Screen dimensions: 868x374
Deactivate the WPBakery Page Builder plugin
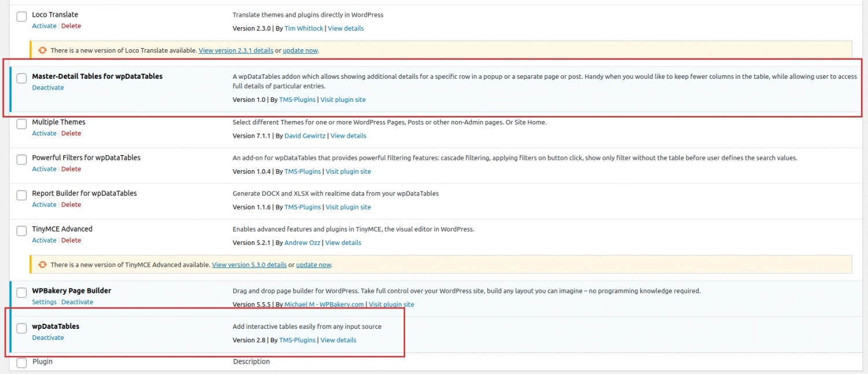tap(78, 302)
